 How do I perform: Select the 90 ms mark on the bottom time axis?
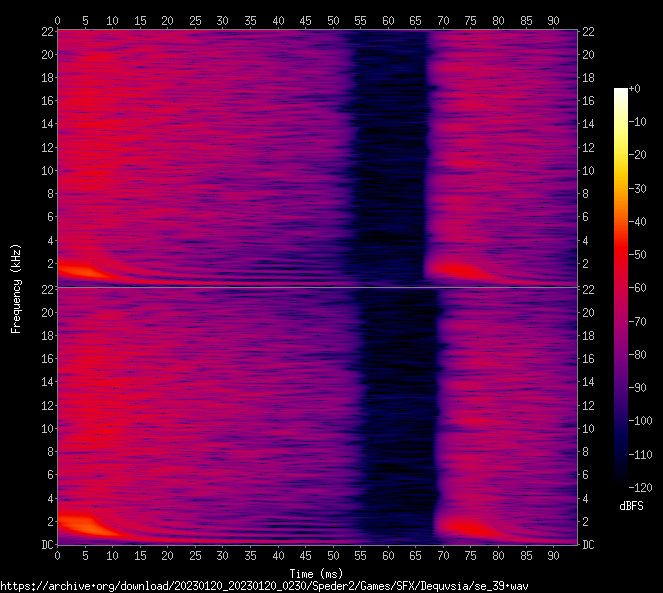[552, 555]
